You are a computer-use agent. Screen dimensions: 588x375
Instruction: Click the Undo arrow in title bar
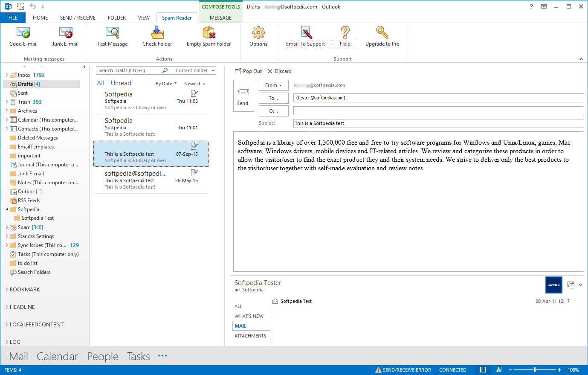click(x=33, y=6)
